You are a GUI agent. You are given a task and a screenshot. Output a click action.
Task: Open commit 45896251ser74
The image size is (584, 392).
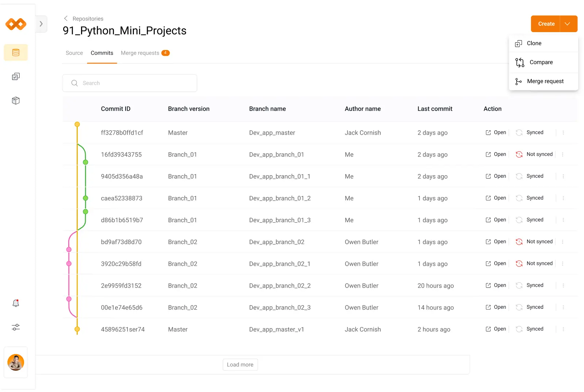[x=496, y=329]
